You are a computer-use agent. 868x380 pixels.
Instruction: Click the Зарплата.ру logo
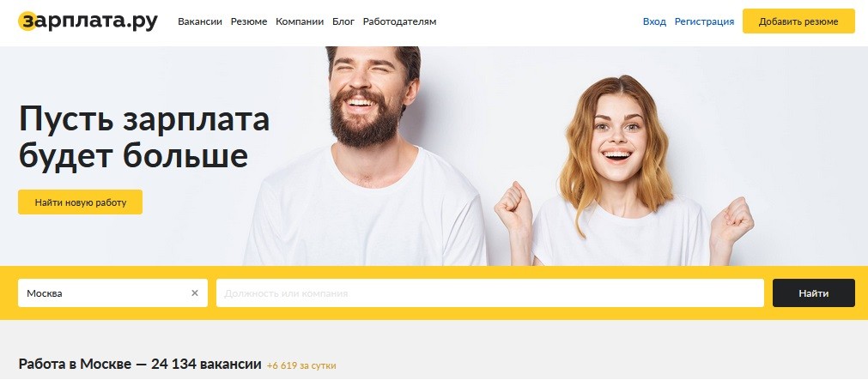pyautogui.click(x=88, y=21)
